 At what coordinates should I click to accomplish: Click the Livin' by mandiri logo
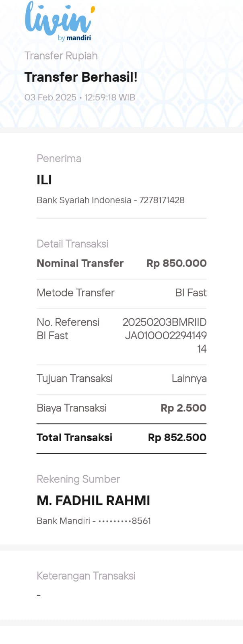pos(59,21)
